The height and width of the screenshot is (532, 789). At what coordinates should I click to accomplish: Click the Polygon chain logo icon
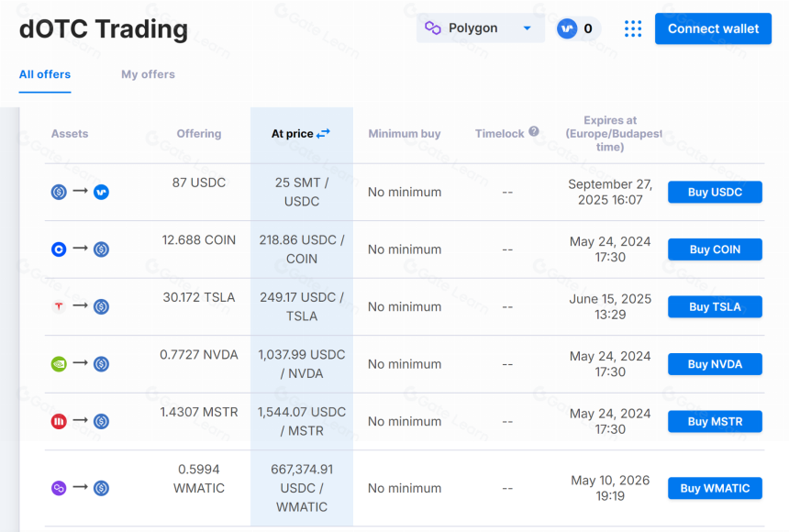point(433,28)
